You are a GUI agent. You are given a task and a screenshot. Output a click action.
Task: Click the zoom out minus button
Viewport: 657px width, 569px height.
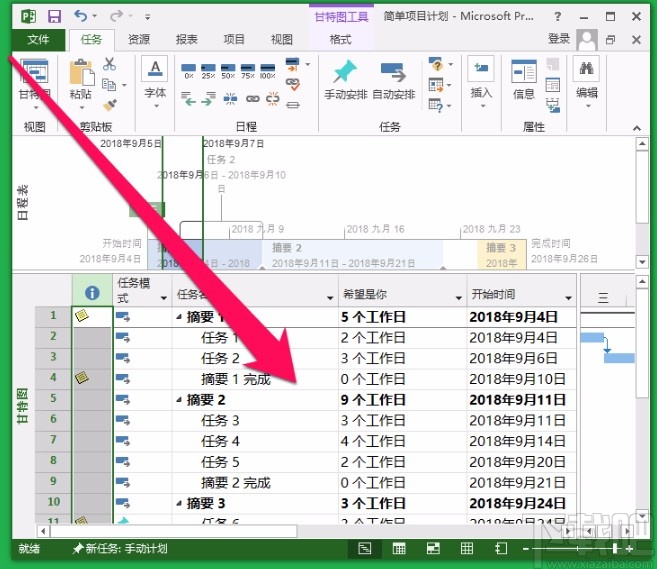(526, 548)
